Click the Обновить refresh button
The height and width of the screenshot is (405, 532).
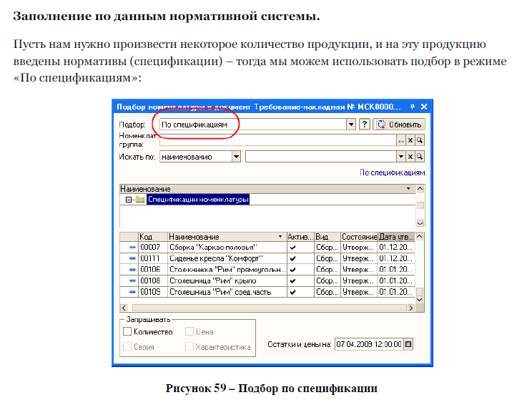(x=399, y=125)
